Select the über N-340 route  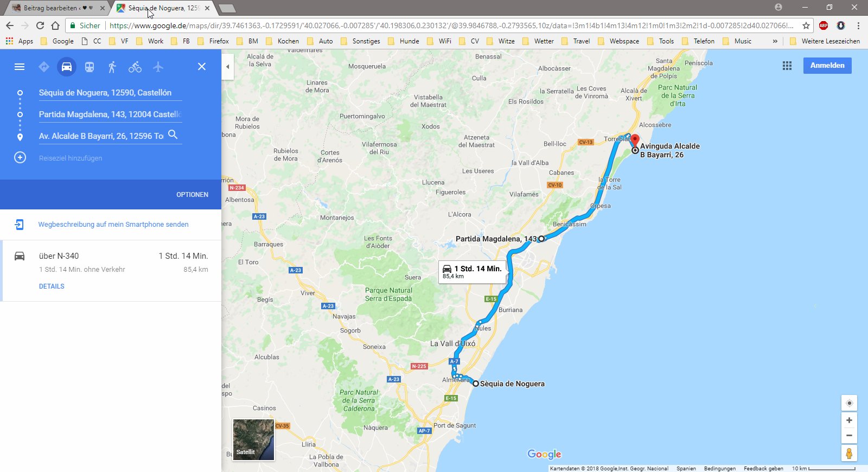coord(112,271)
